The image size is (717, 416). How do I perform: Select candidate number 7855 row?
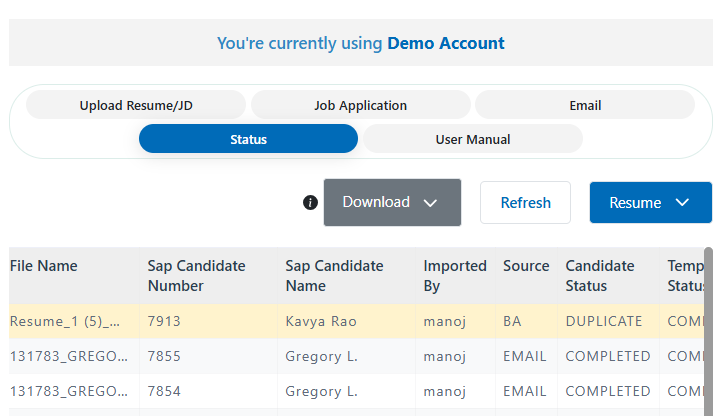(163, 356)
